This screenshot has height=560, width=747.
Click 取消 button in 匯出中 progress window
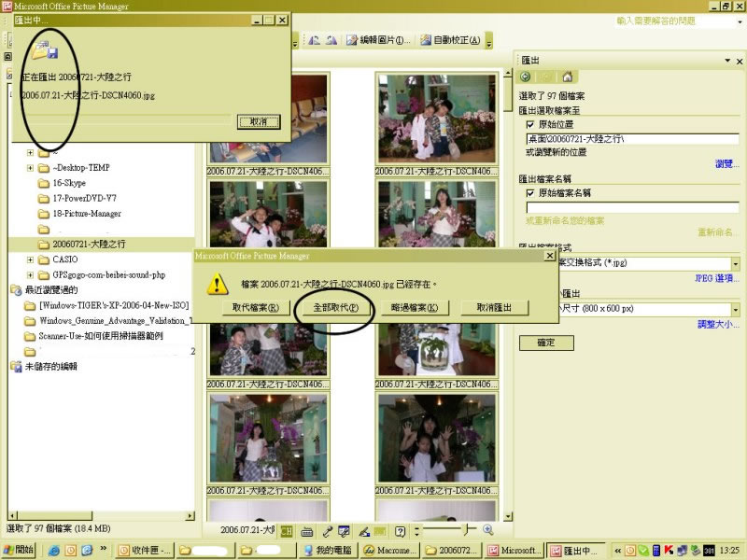[x=259, y=122]
